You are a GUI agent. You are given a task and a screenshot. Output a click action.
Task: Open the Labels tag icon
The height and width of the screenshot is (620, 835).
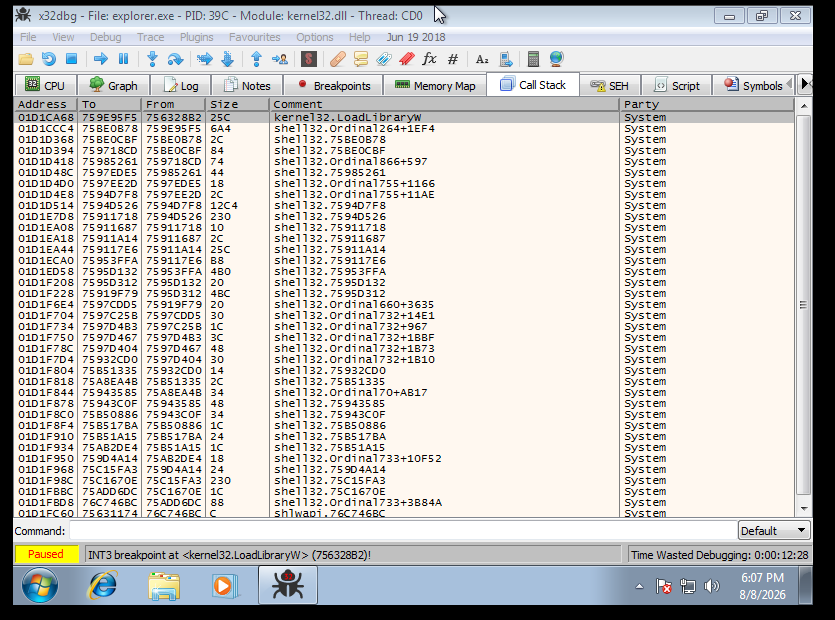[x=384, y=59]
